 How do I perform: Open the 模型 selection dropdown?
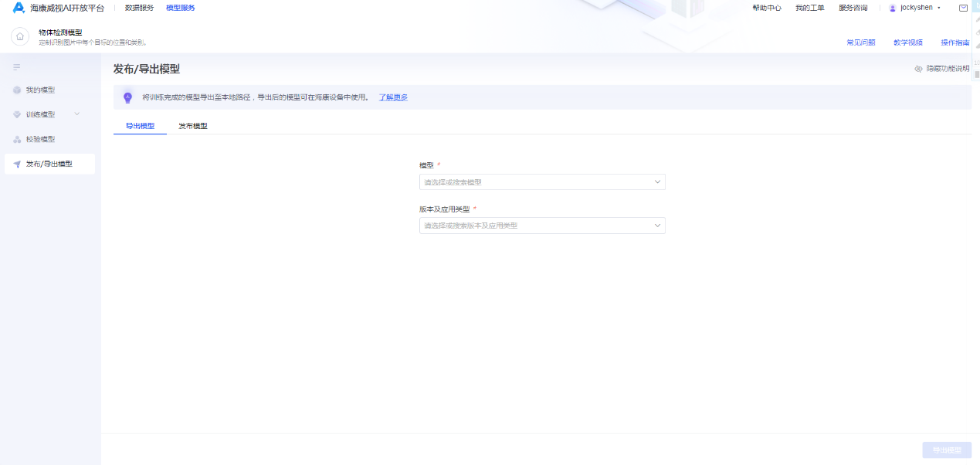pyautogui.click(x=541, y=182)
